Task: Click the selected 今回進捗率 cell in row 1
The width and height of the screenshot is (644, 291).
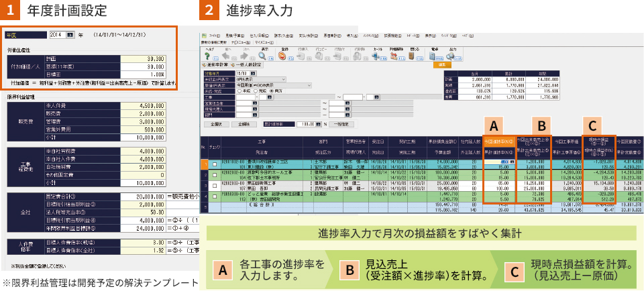Action: pos(499,162)
